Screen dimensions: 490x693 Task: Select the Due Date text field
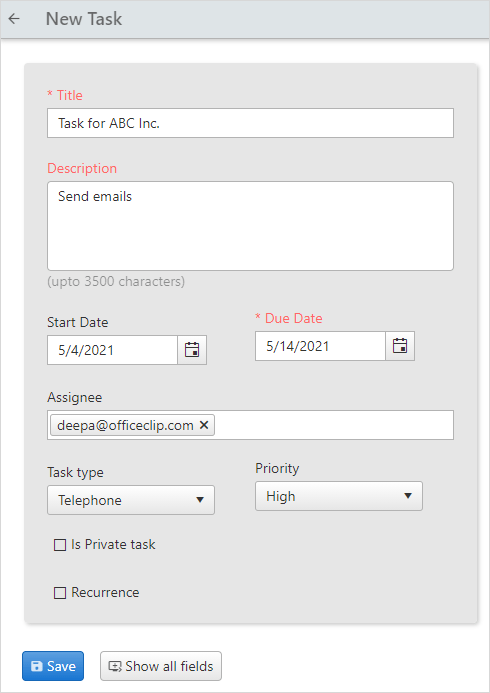pos(320,346)
